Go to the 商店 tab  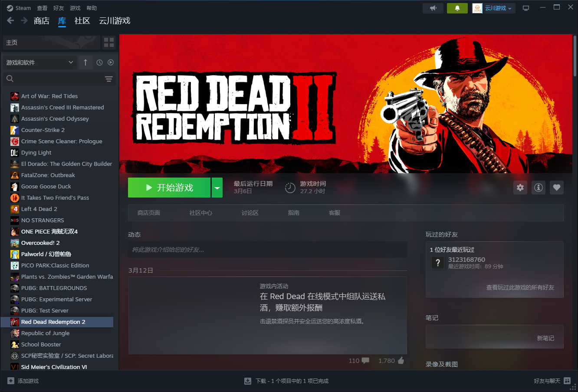click(42, 20)
